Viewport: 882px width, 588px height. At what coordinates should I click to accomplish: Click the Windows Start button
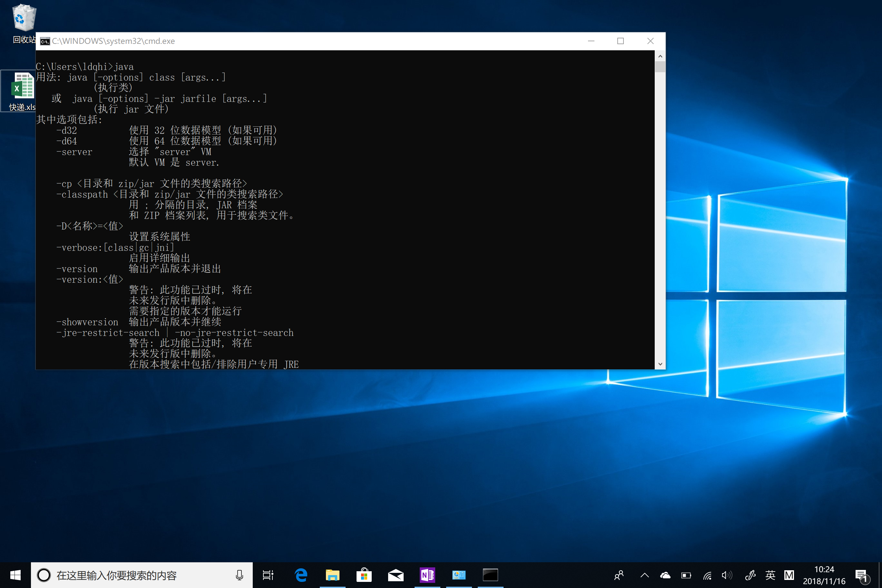tap(15, 575)
